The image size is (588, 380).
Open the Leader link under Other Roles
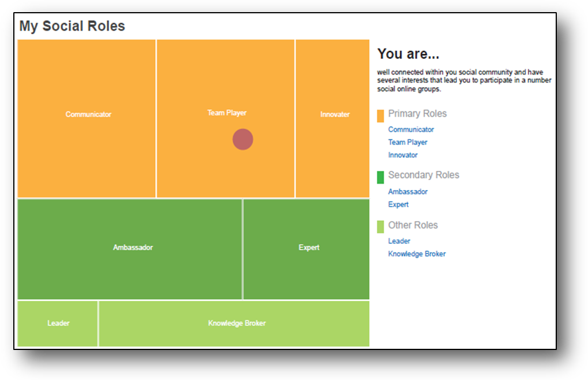[x=399, y=241]
